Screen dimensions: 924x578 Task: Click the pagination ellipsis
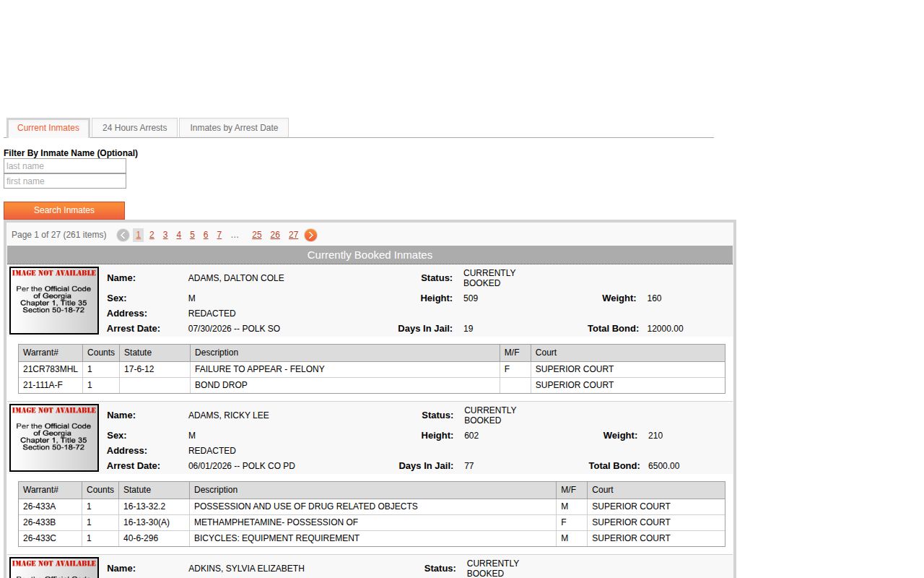[x=235, y=235]
